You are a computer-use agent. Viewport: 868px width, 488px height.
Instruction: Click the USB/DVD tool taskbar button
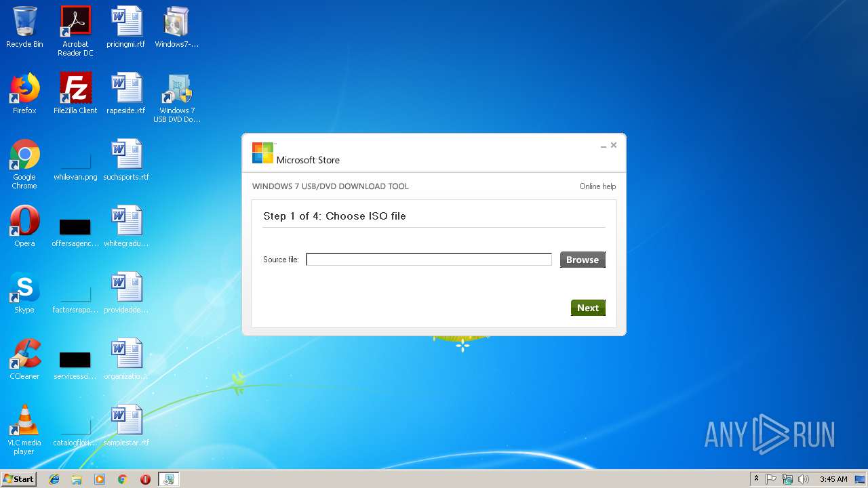[169, 479]
